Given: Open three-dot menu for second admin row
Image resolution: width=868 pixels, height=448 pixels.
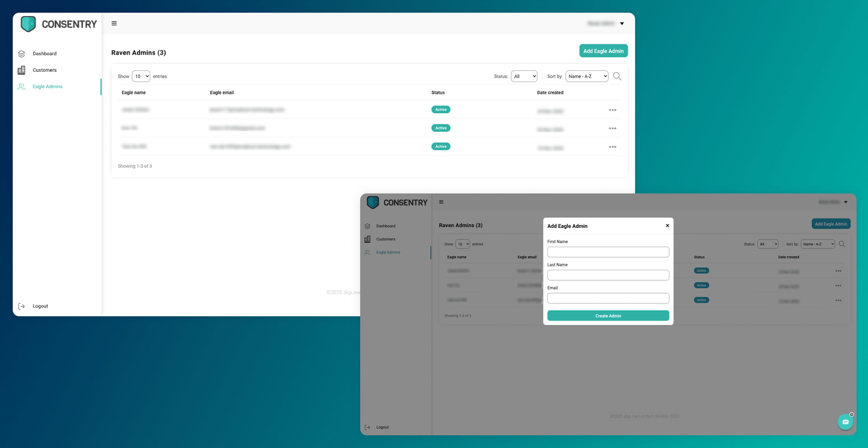Looking at the screenshot, I should tap(612, 128).
